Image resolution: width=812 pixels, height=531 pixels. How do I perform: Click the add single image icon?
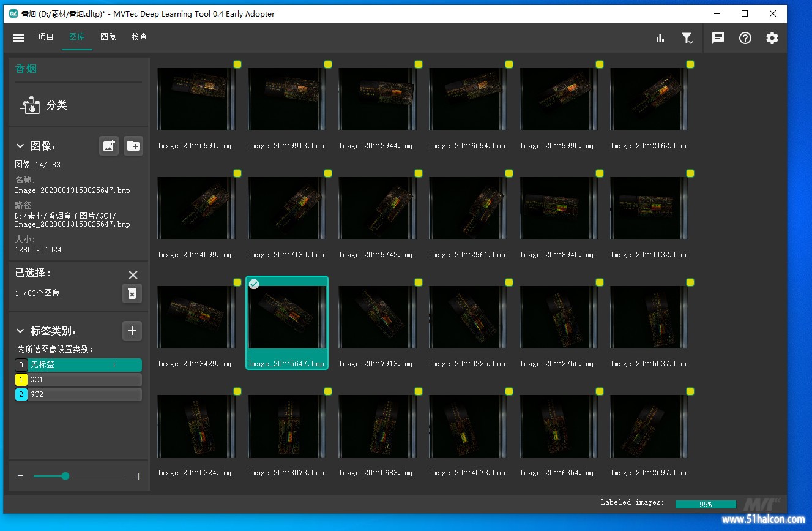coord(109,146)
